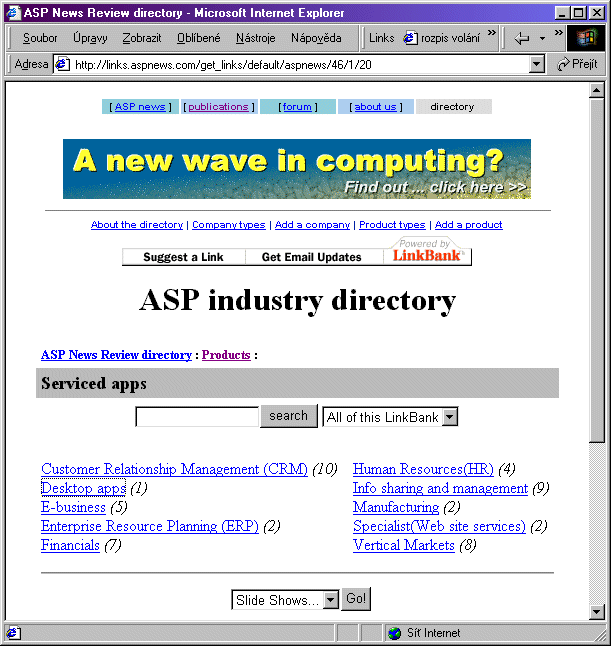Image resolution: width=611 pixels, height=646 pixels.
Task: Open the Desktop apps category
Action: pyautogui.click(x=83, y=488)
